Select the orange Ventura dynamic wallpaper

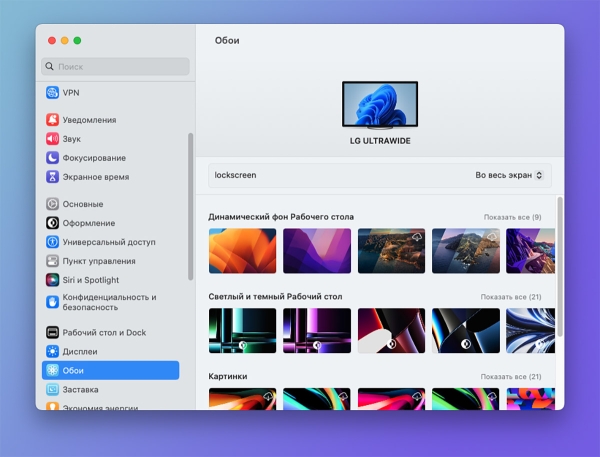(x=242, y=251)
